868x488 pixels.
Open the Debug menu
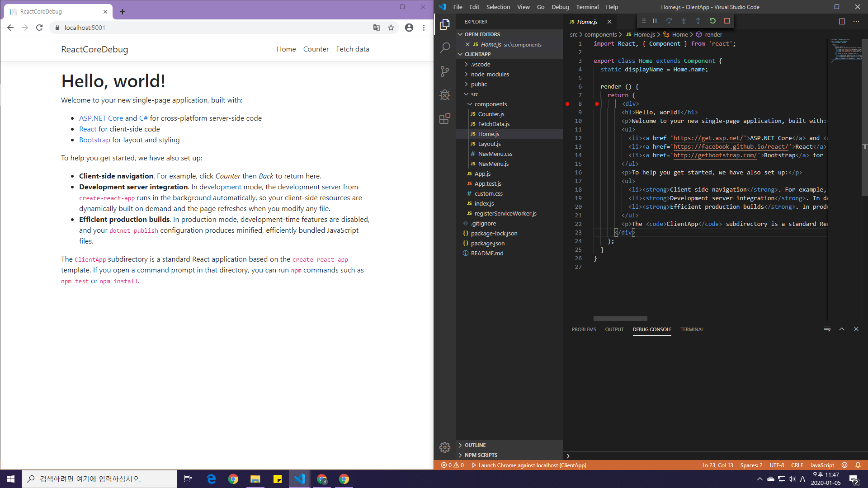(x=560, y=7)
